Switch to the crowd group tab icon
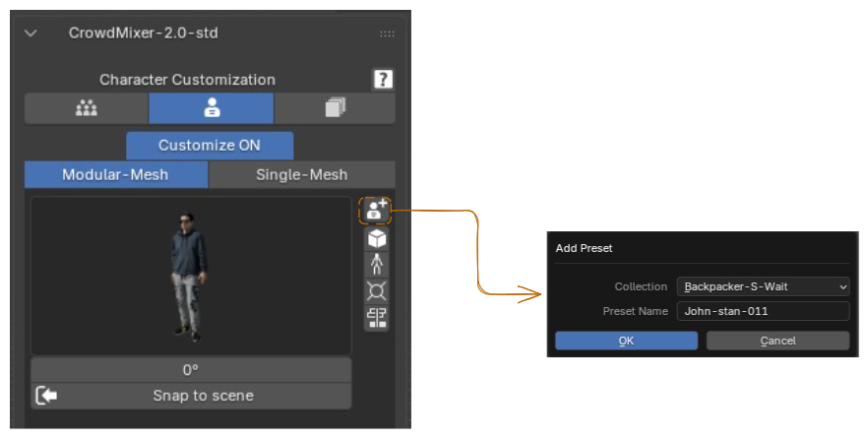Viewport: 868px width, 438px height. click(87, 108)
